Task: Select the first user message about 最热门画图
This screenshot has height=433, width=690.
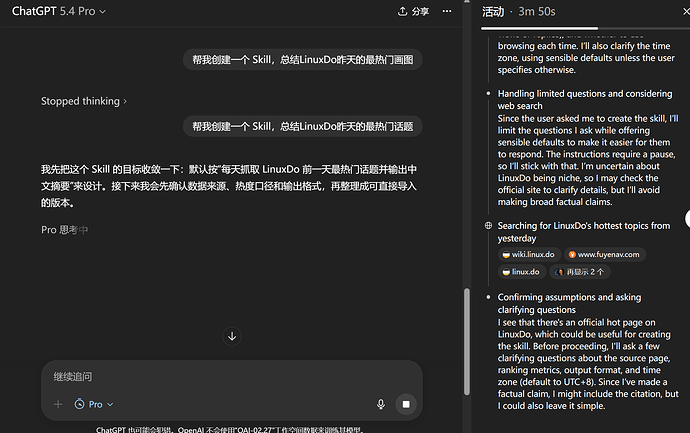Action: click(303, 59)
